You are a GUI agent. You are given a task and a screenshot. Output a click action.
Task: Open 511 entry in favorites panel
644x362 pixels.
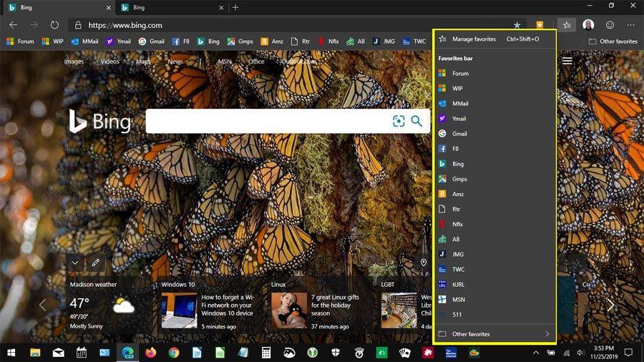point(494,315)
